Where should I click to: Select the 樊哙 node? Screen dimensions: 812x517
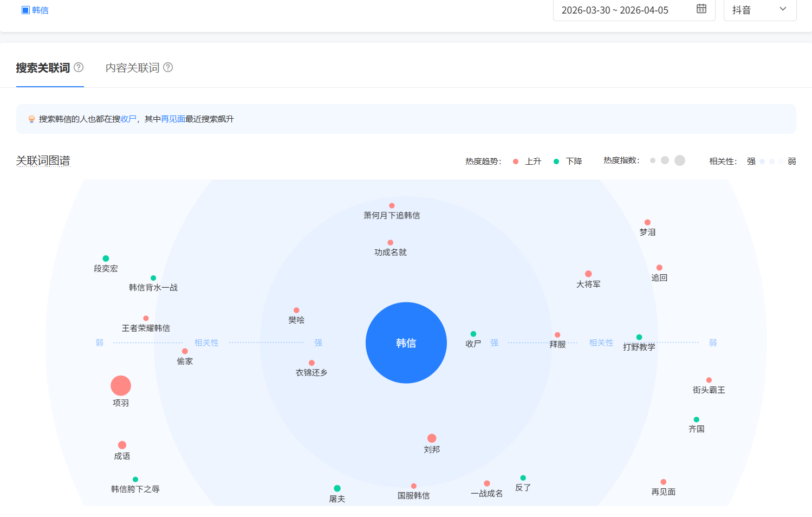tap(296, 311)
